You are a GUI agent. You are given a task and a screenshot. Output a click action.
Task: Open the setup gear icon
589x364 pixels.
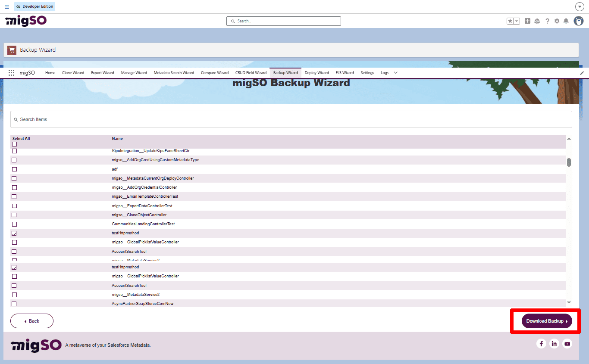click(557, 21)
